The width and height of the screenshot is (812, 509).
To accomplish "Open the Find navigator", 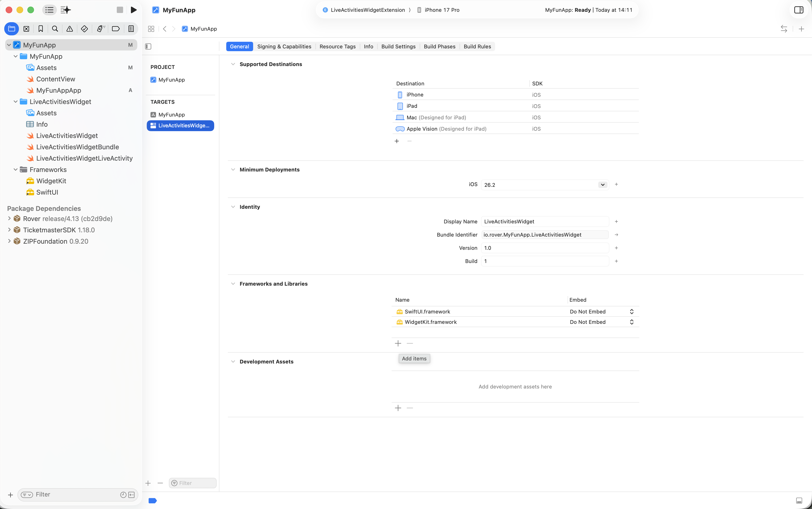I will click(x=55, y=29).
